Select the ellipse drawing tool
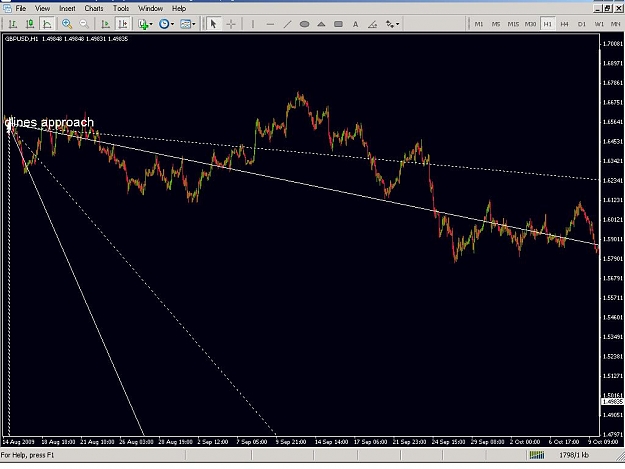This screenshot has height=469, width=625. [304, 24]
